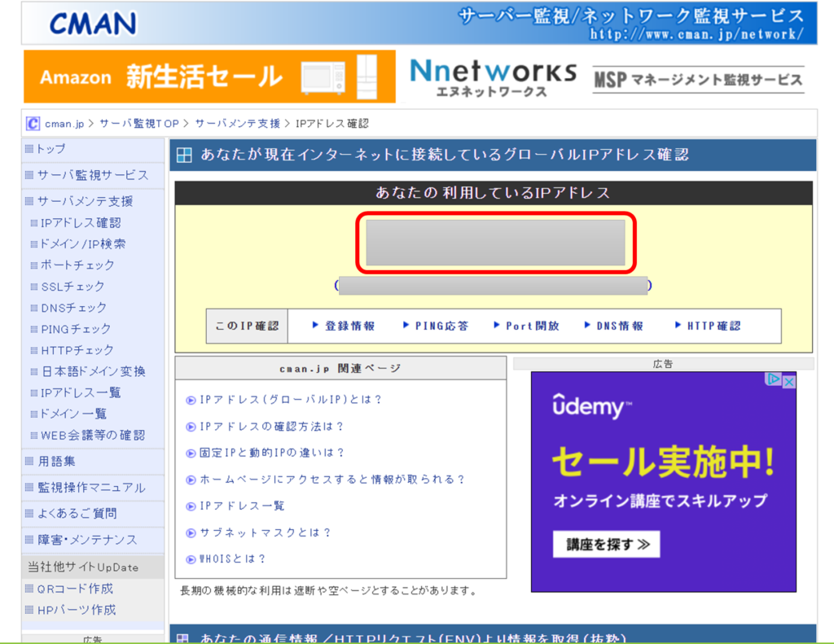Click サーバ監視TOP in breadcrumb

(x=139, y=124)
